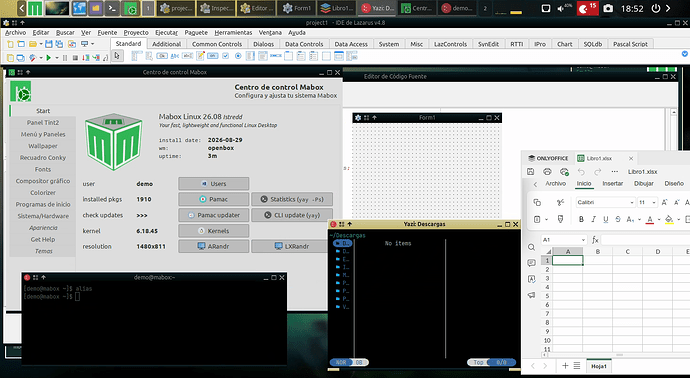Click the Save (floppy disk) icon in Lazarus

(x=48, y=44)
